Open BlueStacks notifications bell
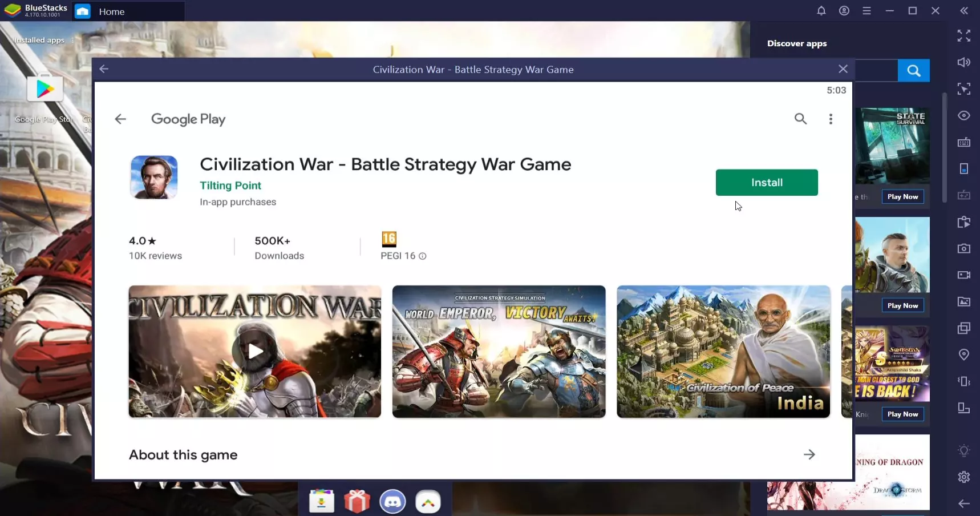Screen dimensions: 980x516 (x=821, y=11)
